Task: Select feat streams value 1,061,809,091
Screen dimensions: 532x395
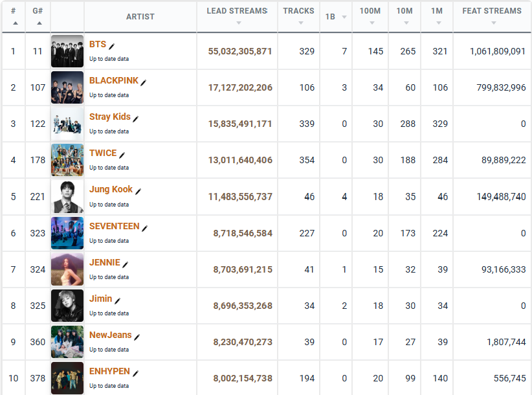Action: tap(498, 52)
